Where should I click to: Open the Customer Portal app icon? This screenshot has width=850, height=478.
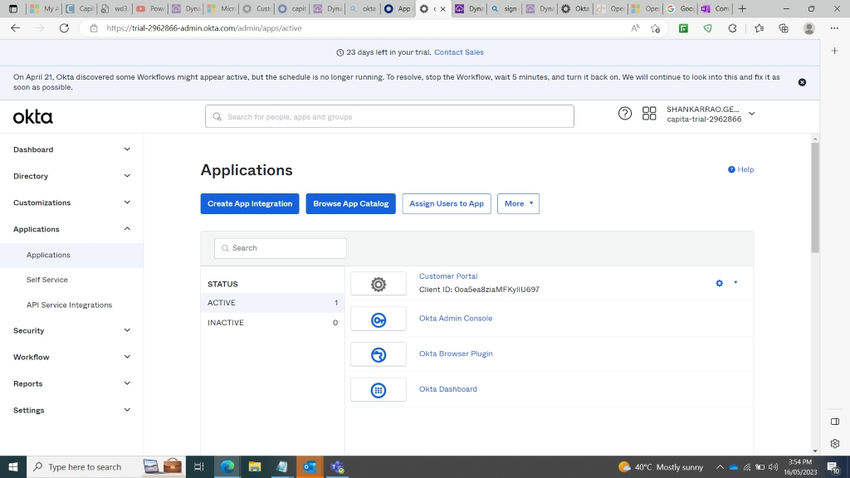[x=378, y=284]
